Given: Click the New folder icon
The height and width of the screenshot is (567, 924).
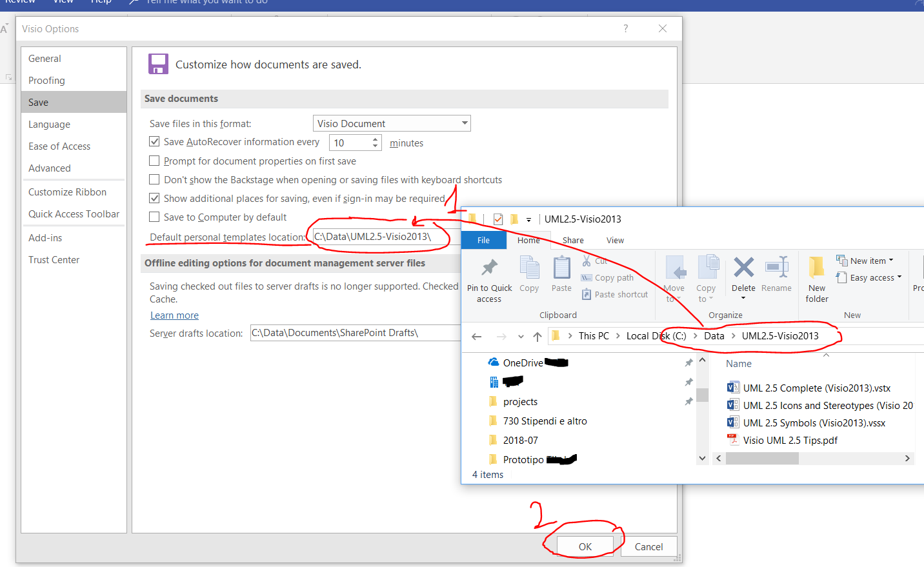Looking at the screenshot, I should pyautogui.click(x=816, y=267).
